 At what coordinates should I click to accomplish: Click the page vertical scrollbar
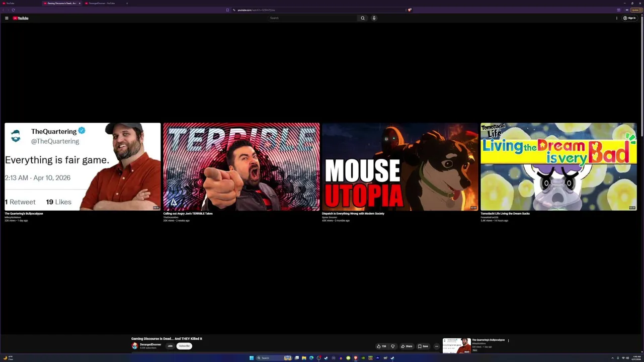(642, 75)
